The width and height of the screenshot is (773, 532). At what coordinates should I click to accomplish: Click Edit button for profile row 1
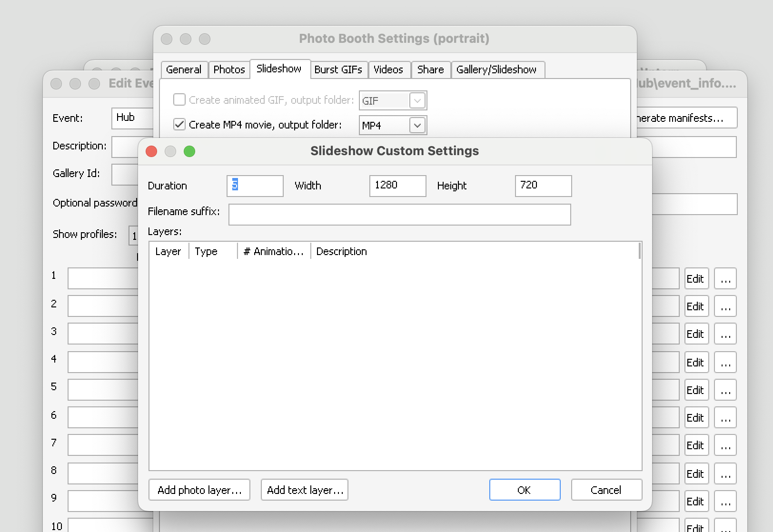(x=695, y=279)
